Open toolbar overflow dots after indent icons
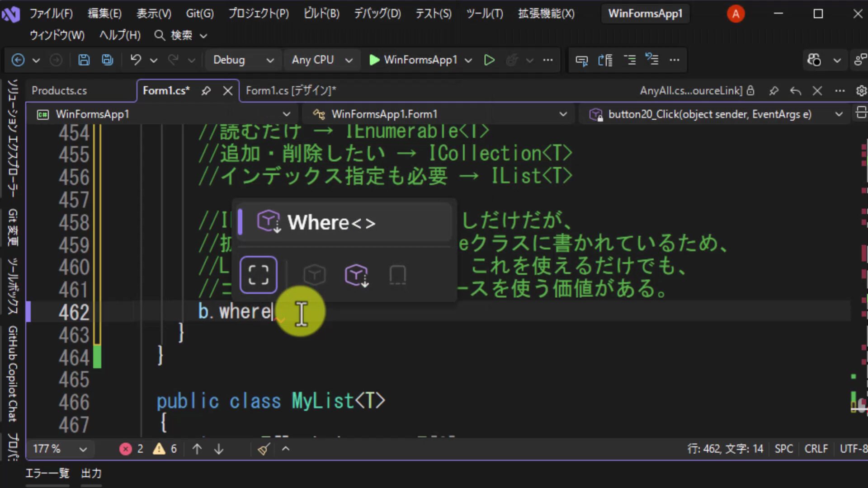 [x=675, y=60]
